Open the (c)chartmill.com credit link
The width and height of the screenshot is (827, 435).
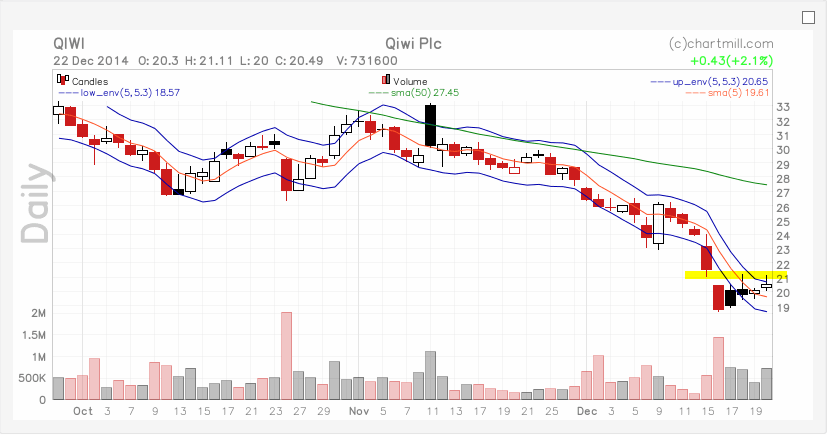pos(720,44)
